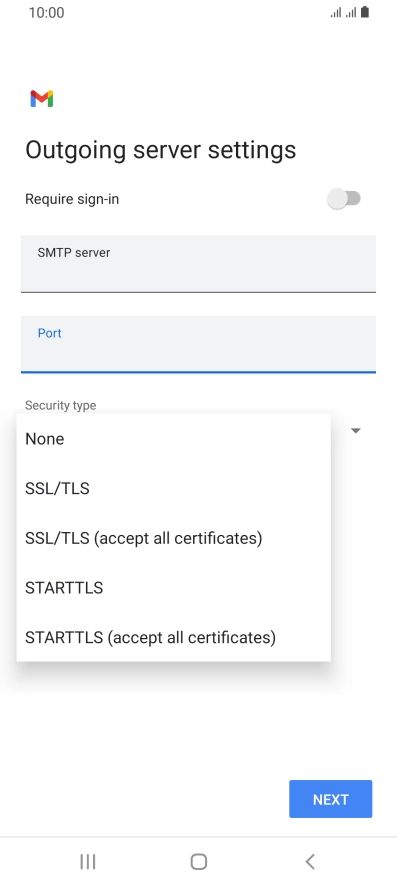This screenshot has height=886, width=397.
Task: Tap the clock showing 10:00
Action: pyautogui.click(x=46, y=12)
